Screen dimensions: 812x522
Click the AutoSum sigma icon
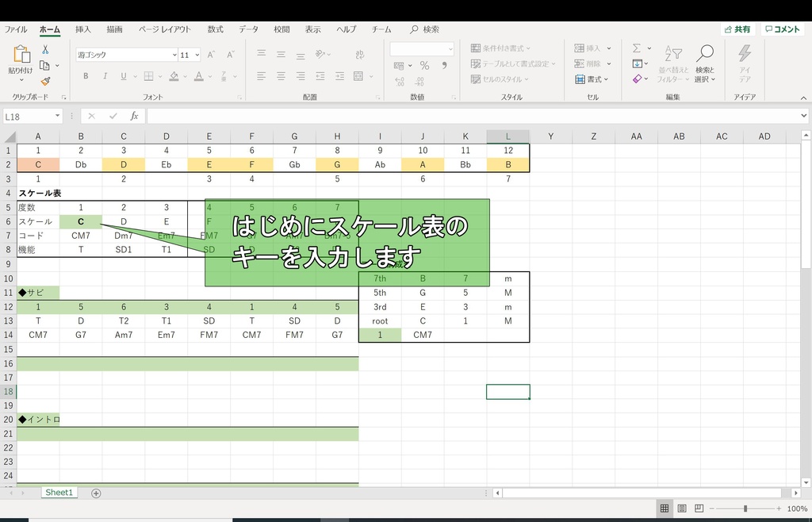[x=637, y=48]
